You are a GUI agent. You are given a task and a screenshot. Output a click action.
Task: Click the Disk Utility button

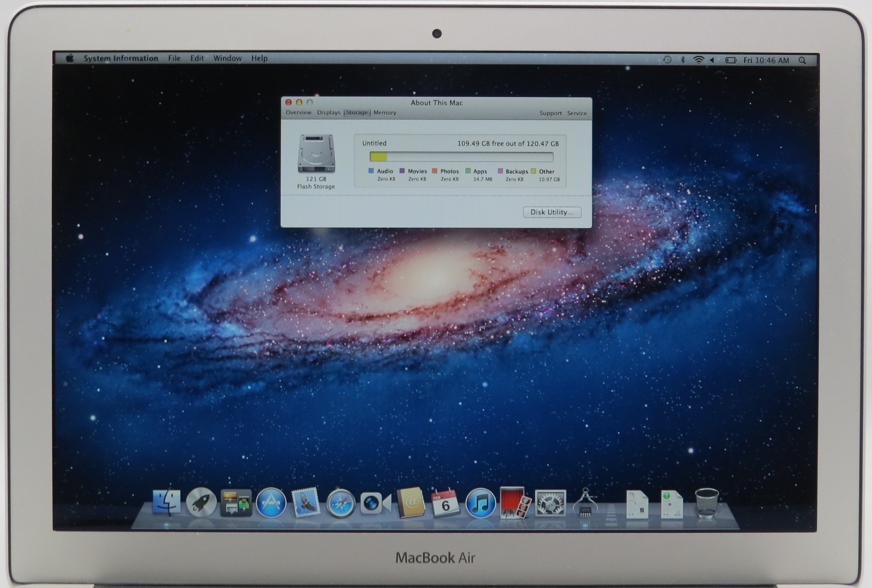click(552, 212)
